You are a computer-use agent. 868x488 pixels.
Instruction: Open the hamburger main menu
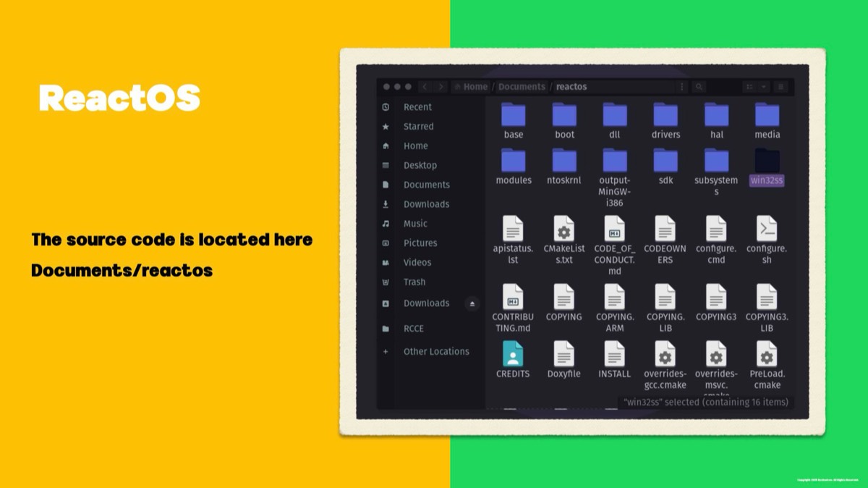click(781, 87)
